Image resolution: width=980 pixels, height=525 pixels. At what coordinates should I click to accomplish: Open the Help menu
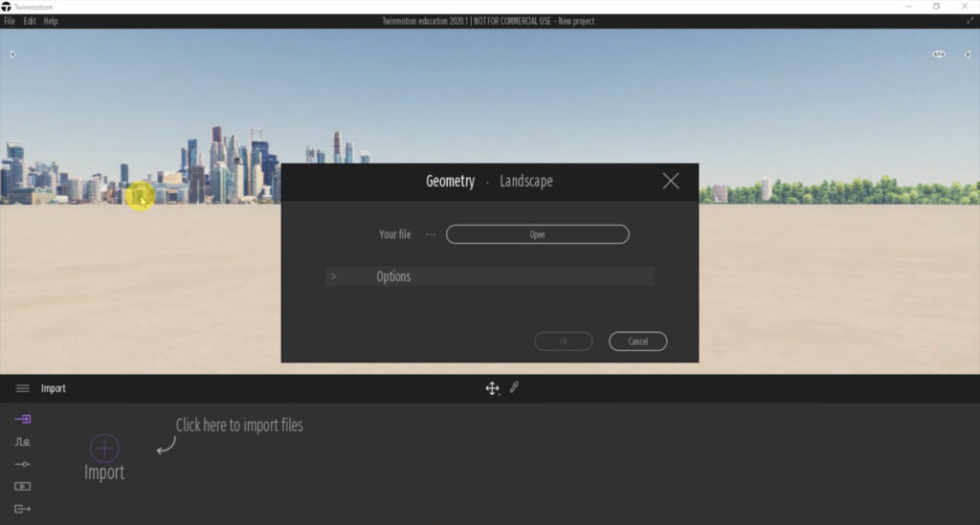pos(51,21)
